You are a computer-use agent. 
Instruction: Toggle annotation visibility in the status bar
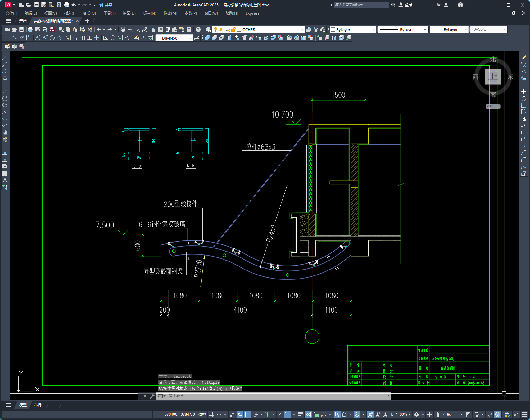pyautogui.click(x=370, y=414)
